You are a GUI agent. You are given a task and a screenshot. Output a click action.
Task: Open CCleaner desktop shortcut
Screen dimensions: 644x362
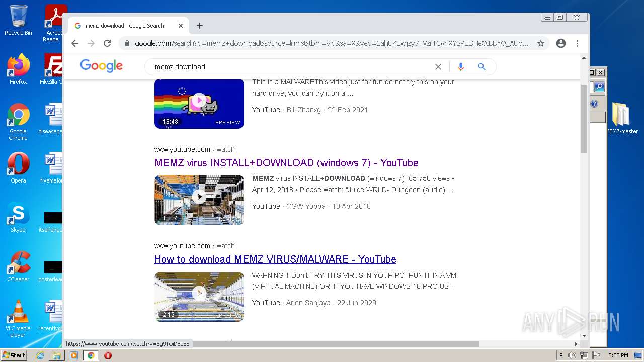coord(18,266)
